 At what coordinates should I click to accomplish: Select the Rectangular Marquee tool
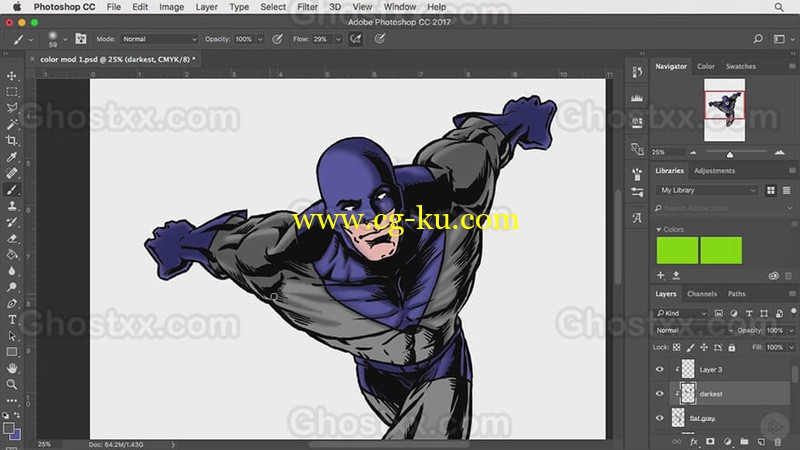coord(12,92)
